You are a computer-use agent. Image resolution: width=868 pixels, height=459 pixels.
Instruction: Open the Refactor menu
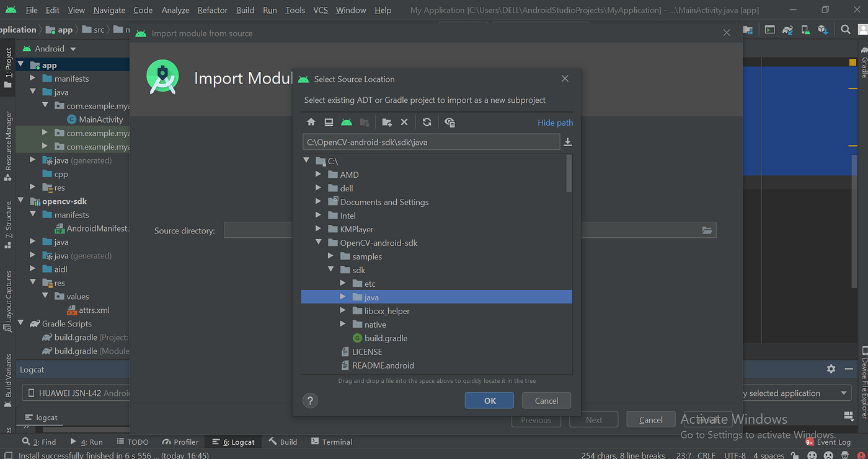[213, 10]
